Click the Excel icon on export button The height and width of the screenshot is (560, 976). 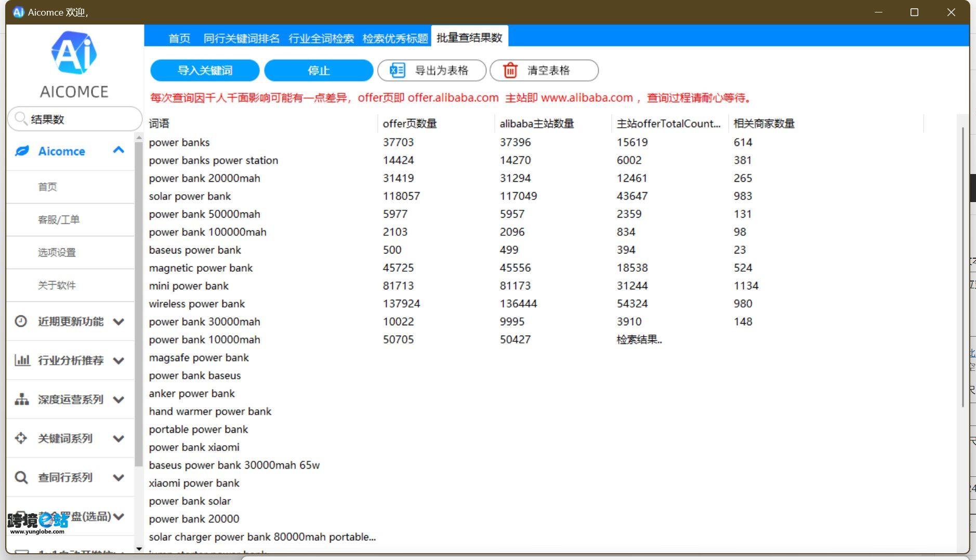tap(398, 70)
